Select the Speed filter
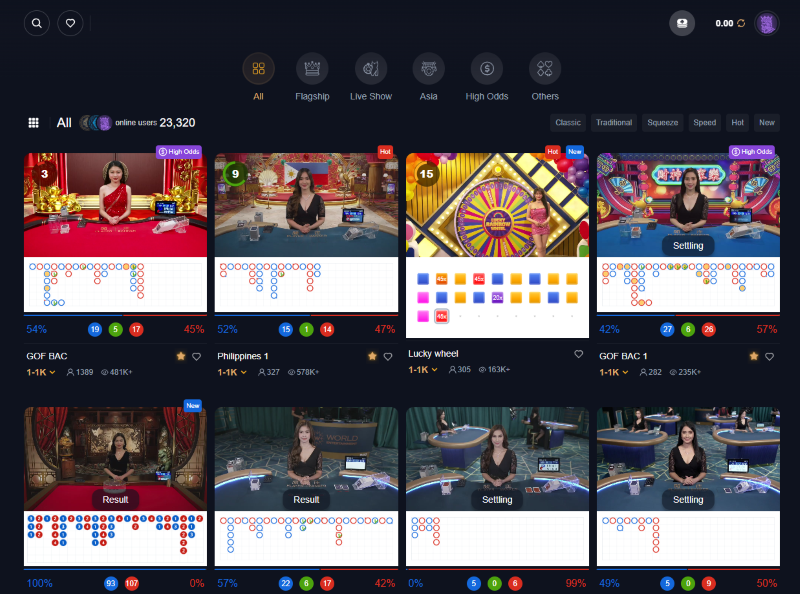This screenshot has height=594, width=800. (704, 122)
